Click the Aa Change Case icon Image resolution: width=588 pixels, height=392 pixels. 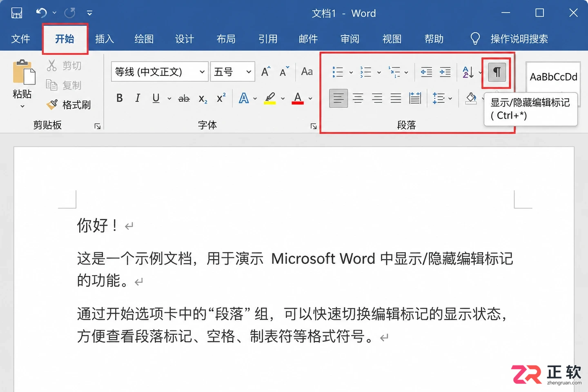307,72
